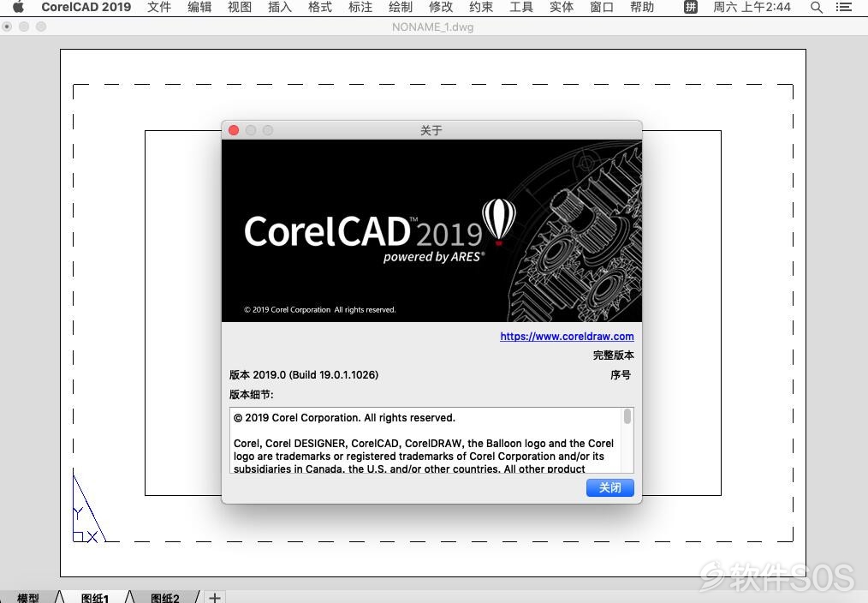The height and width of the screenshot is (603, 868).
Task: Open the 帮助 menu
Action: click(642, 7)
